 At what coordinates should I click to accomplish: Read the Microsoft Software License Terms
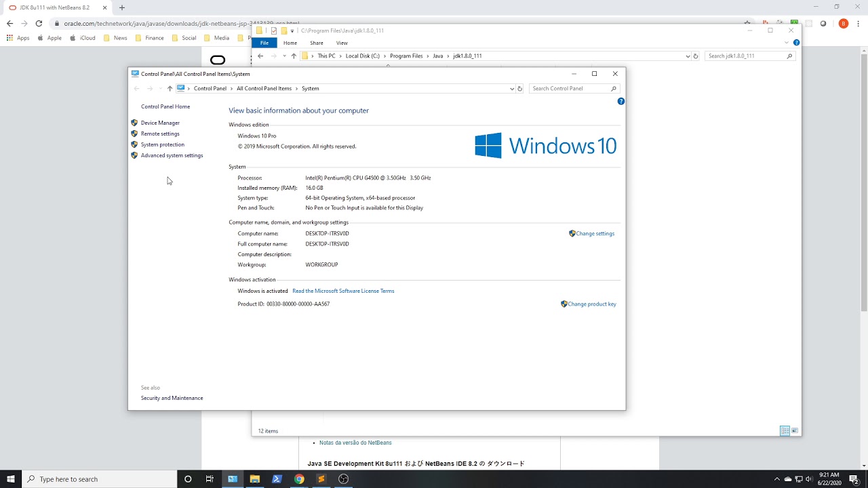tap(343, 291)
